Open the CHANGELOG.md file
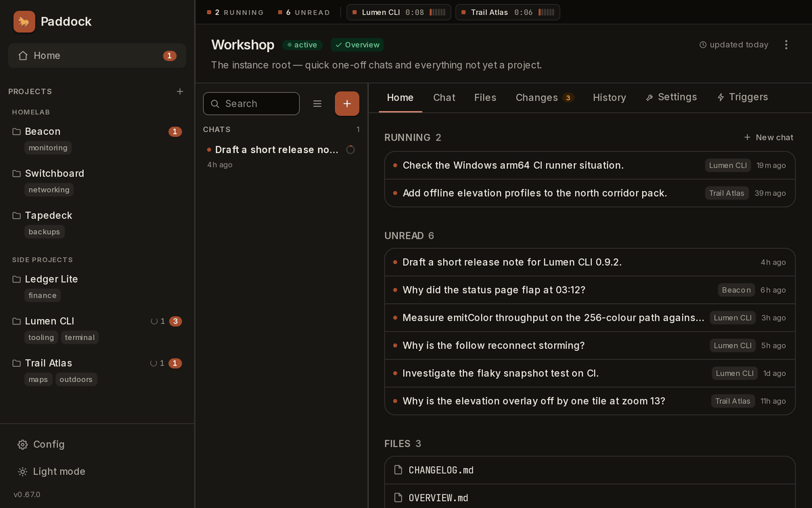The width and height of the screenshot is (812, 508). click(x=590, y=470)
